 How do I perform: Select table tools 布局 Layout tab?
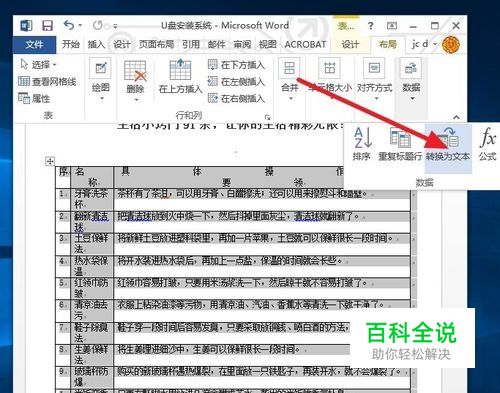387,44
